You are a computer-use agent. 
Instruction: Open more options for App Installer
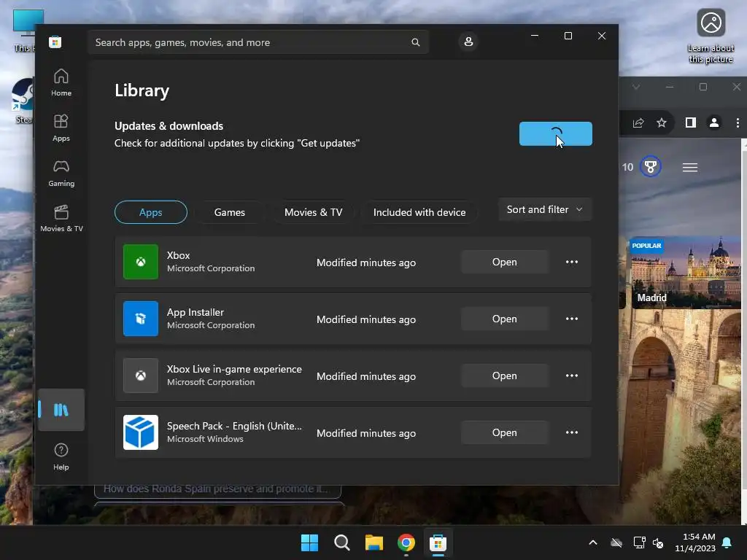(572, 319)
